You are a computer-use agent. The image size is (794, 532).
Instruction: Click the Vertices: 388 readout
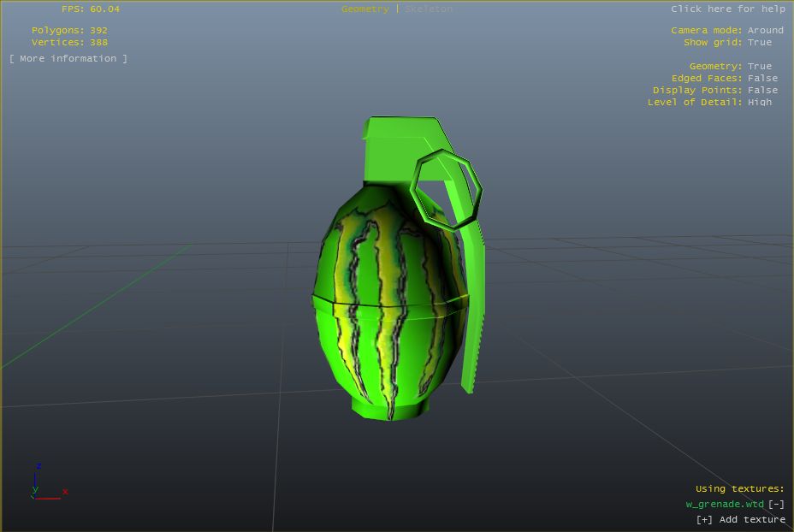(69, 43)
